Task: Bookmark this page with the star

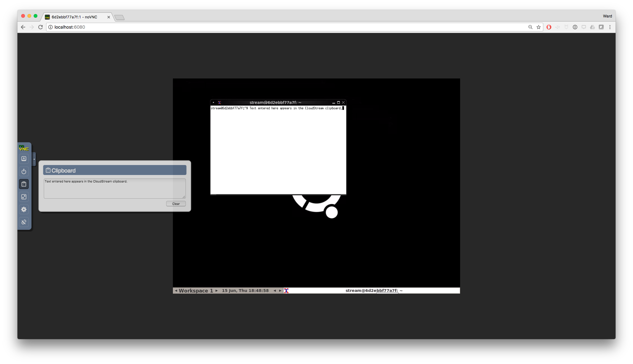Action: pos(539,27)
